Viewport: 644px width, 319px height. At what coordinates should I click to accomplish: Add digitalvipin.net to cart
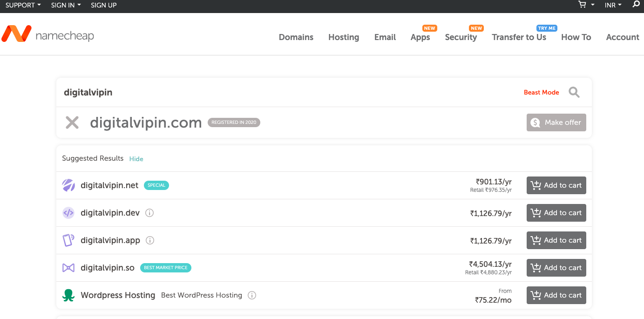(556, 185)
